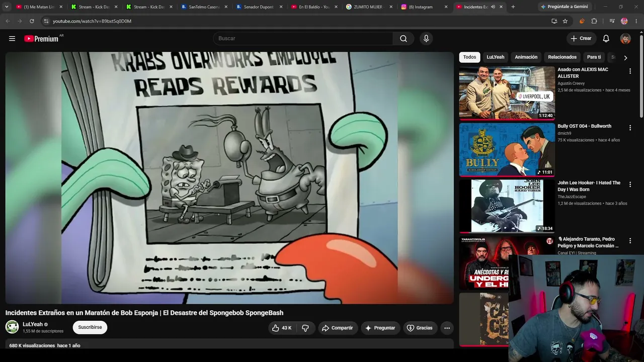Open TheJazzEscape channel name
This screenshot has height=362, width=644.
point(572,197)
